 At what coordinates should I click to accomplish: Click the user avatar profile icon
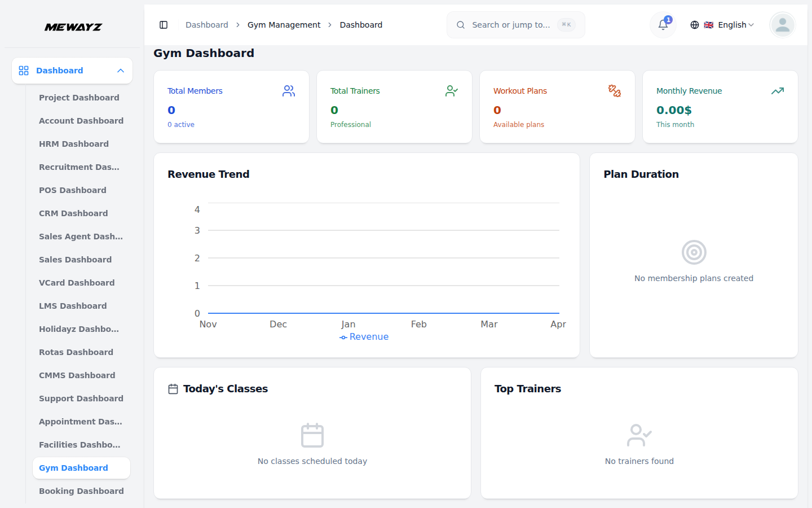pos(782,25)
